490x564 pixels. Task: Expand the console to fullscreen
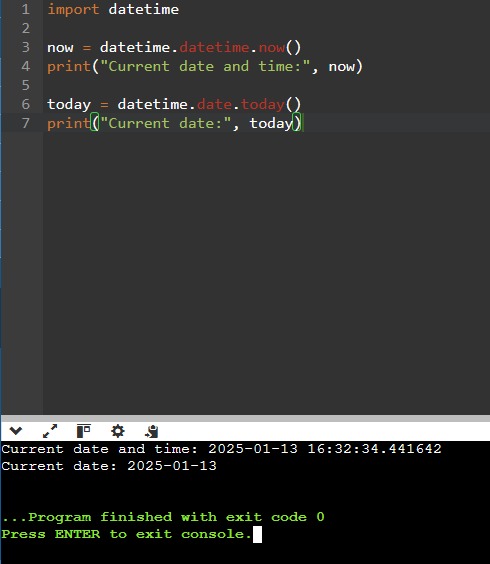pyautogui.click(x=50, y=431)
